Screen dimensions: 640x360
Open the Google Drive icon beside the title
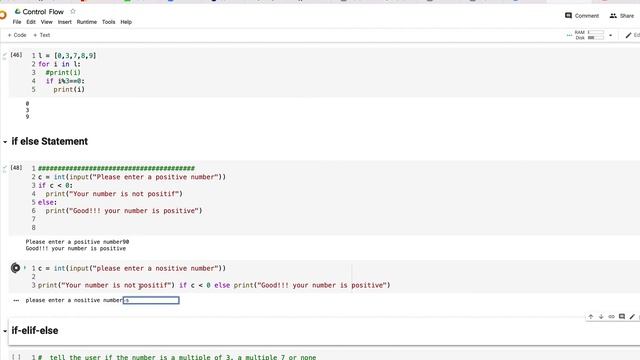pyautogui.click(x=18, y=11)
